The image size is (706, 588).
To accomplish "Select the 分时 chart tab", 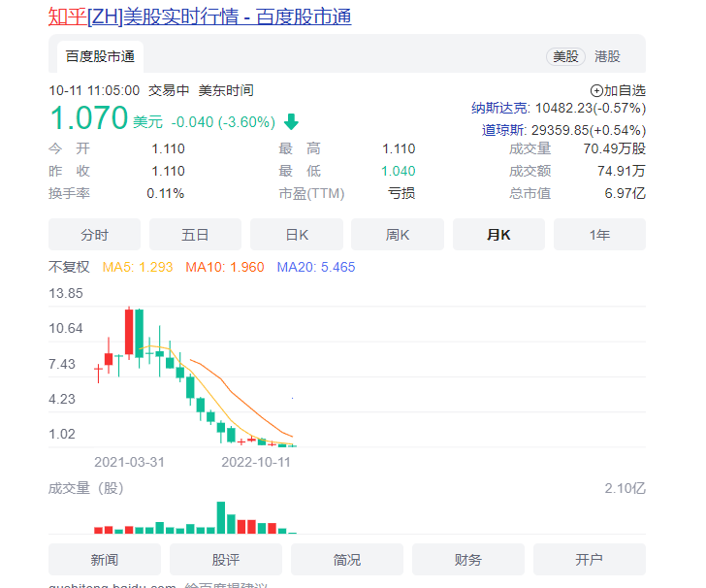I will pos(95,234).
